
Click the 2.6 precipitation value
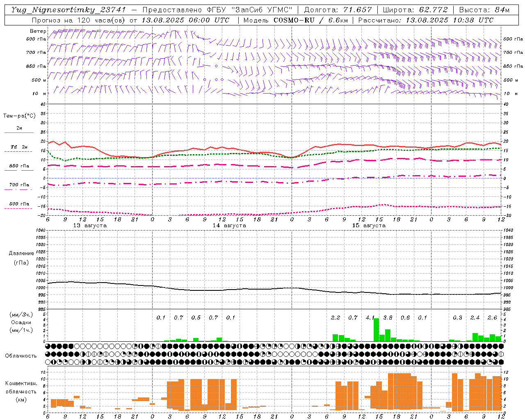(x=492, y=318)
